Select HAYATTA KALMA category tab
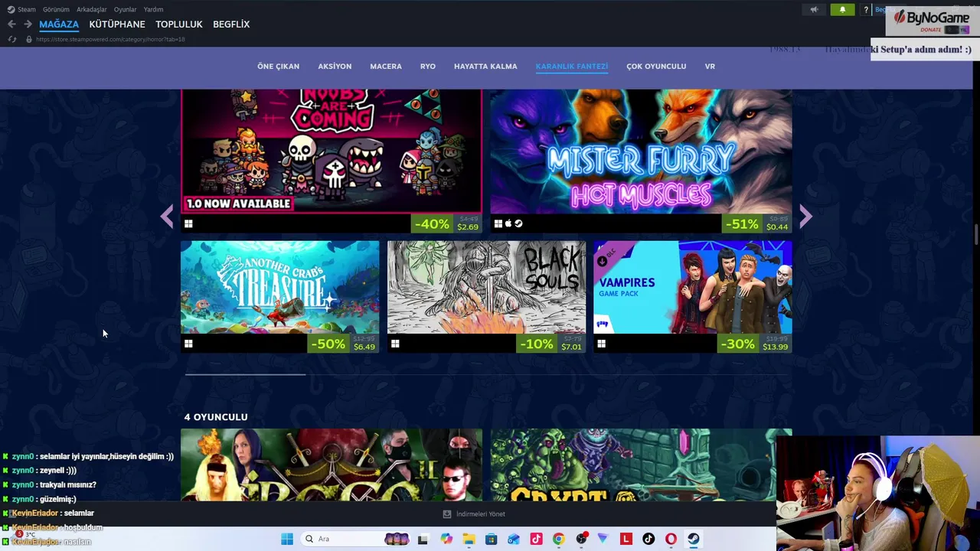Screen dimensions: 980x551 coord(485,67)
